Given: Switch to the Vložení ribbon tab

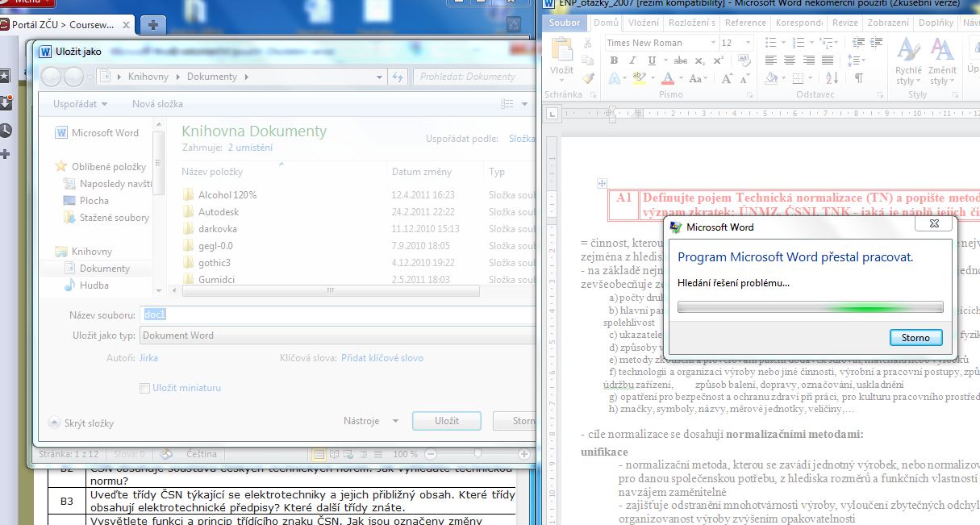Looking at the screenshot, I should (643, 23).
